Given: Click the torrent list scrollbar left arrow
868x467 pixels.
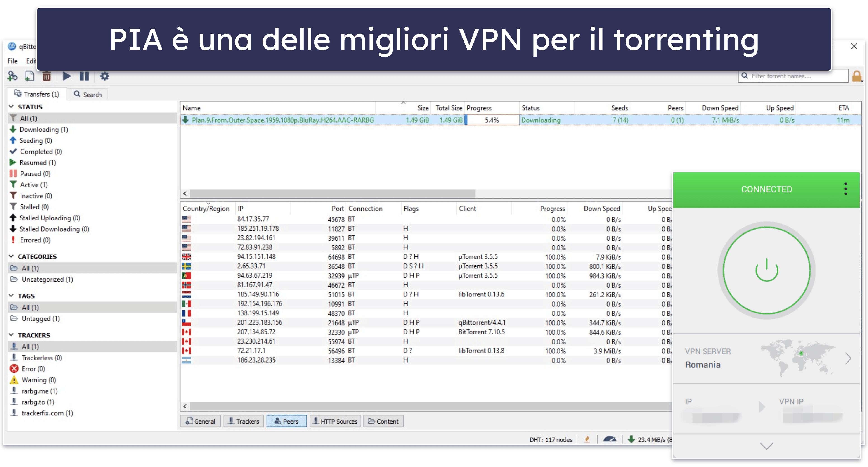Looking at the screenshot, I should click(185, 193).
